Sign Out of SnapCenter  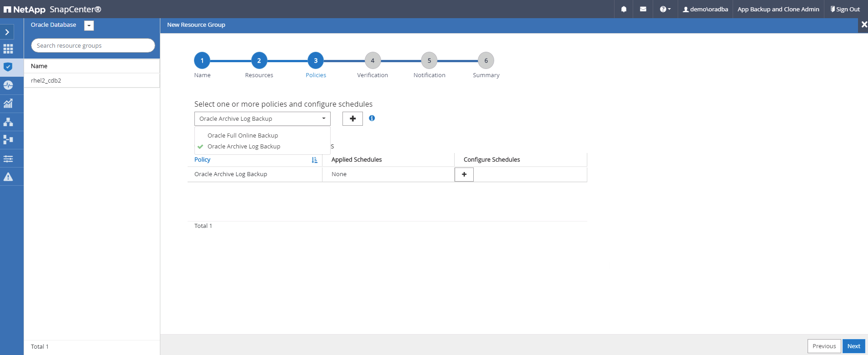(x=845, y=9)
